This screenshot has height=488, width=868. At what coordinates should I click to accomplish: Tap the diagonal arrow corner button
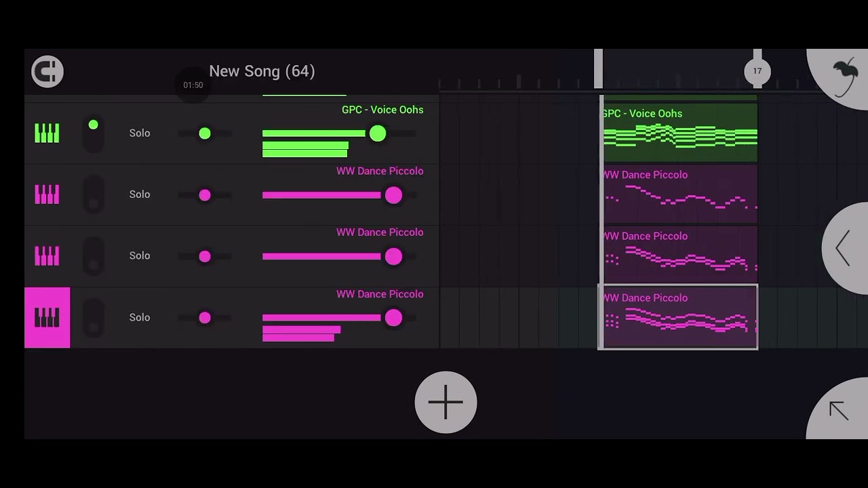839,410
